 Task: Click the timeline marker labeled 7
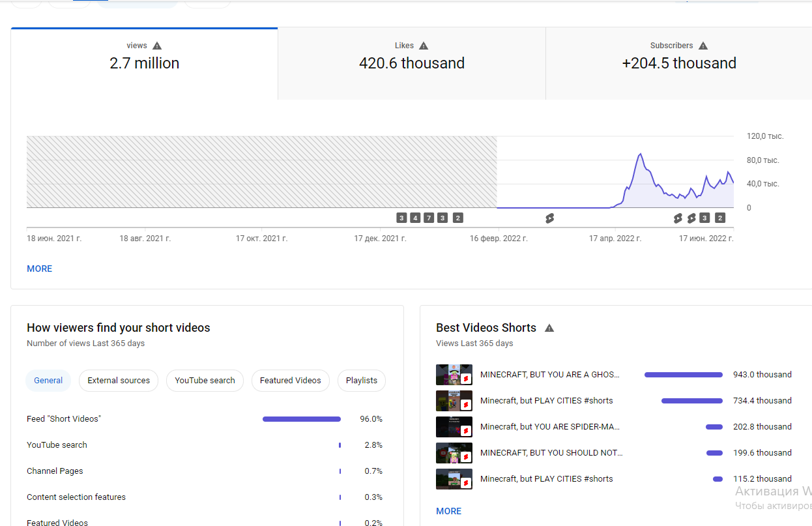pos(429,218)
